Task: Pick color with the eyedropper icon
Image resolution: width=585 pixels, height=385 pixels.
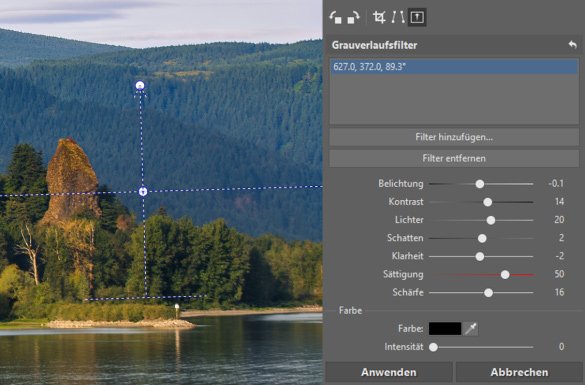Action: click(x=471, y=329)
